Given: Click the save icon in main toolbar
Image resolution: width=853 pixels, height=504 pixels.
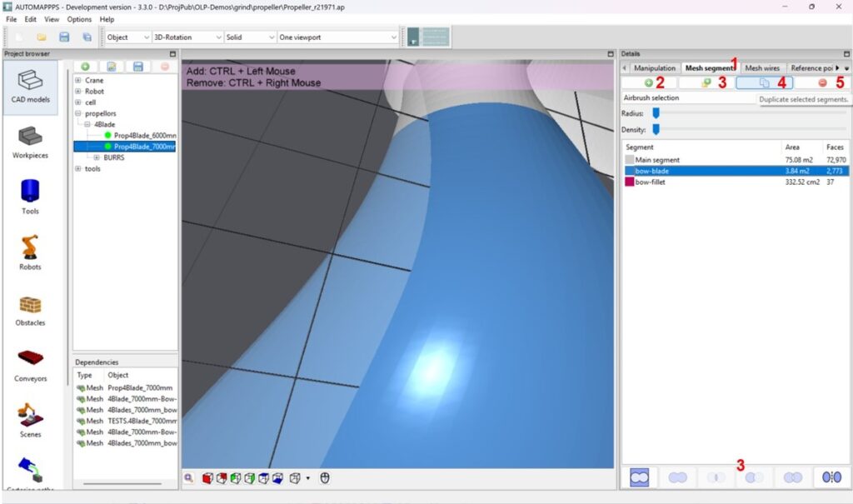Looking at the screenshot, I should coord(64,37).
